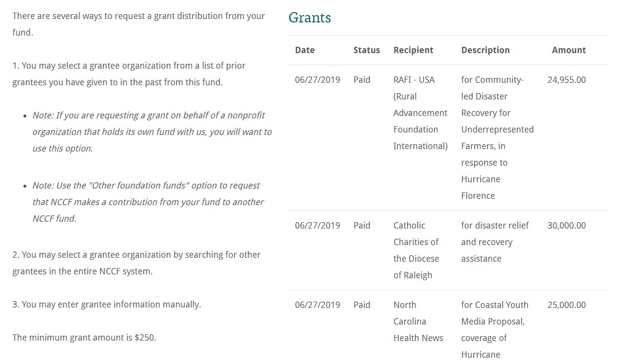Select Catholic Charities of the Diocese recipient
The width and height of the screenshot is (624, 364).
[x=416, y=250]
